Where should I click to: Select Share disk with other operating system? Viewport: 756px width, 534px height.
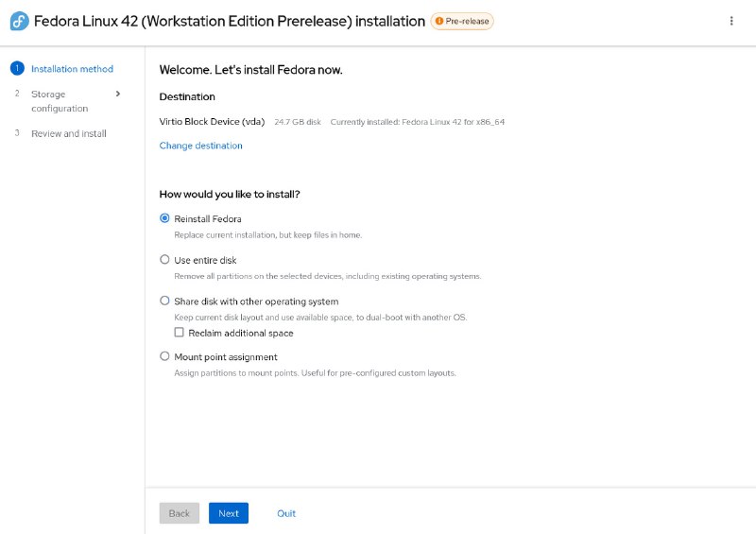coord(164,301)
